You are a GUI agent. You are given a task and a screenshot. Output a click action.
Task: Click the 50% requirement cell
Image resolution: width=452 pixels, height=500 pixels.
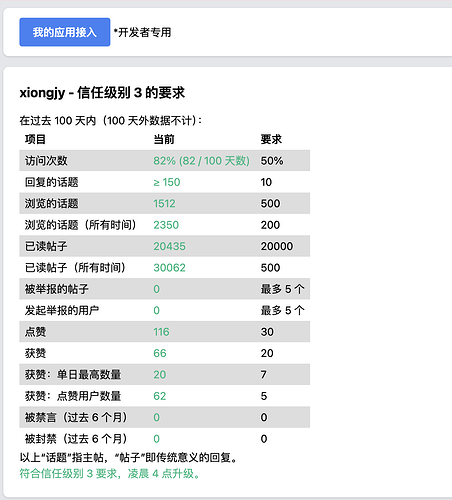pyautogui.click(x=272, y=161)
